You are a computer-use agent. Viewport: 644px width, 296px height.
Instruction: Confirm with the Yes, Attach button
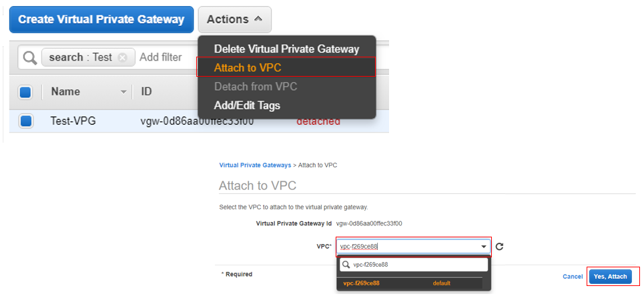pos(611,276)
